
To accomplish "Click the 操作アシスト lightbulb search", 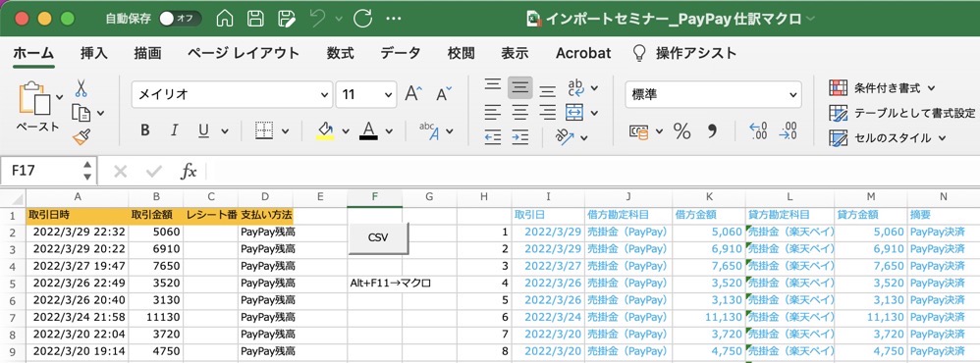I will pyautogui.click(x=684, y=54).
